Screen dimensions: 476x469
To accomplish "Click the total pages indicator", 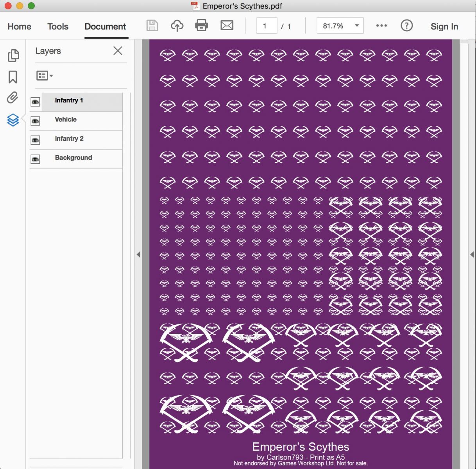I will point(286,26).
